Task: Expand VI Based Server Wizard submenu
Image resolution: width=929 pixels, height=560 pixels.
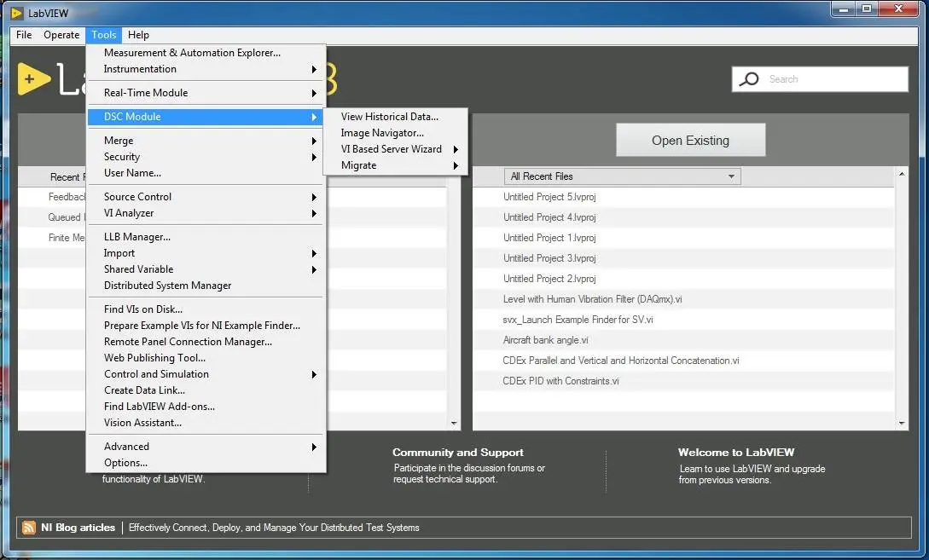Action: click(396, 149)
